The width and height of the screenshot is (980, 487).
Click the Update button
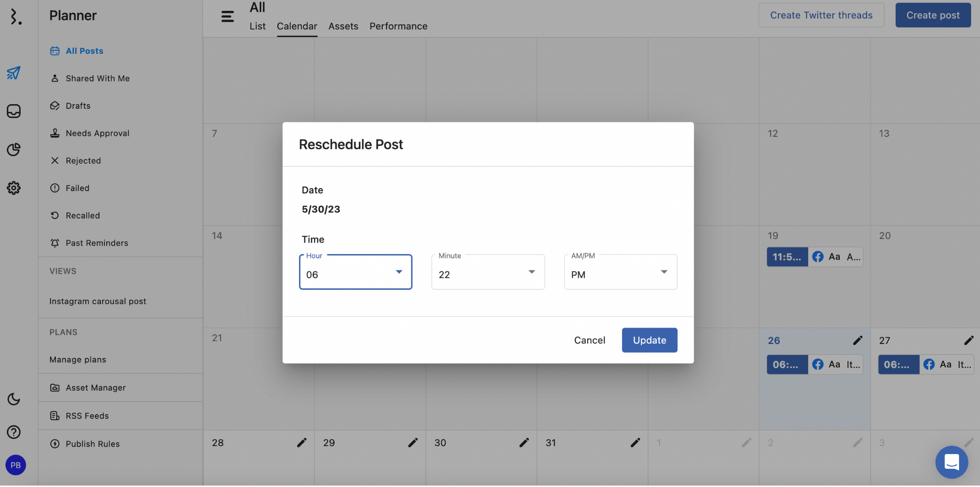[649, 341]
